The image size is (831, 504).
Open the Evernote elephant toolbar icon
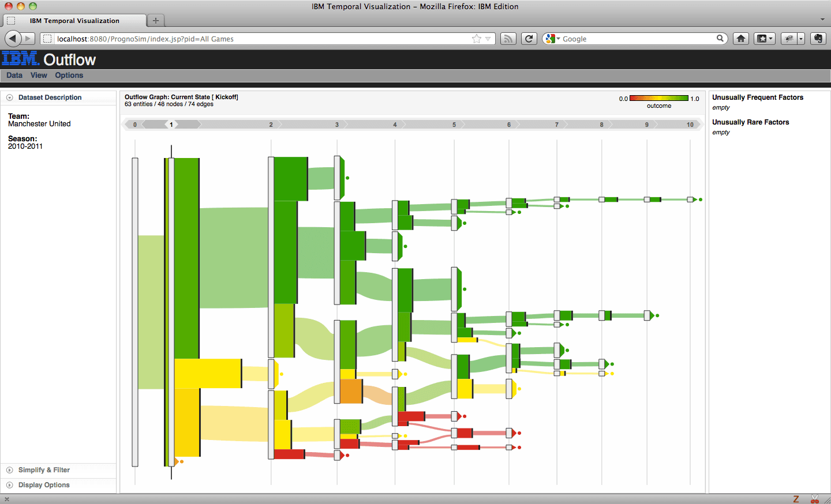pos(818,39)
